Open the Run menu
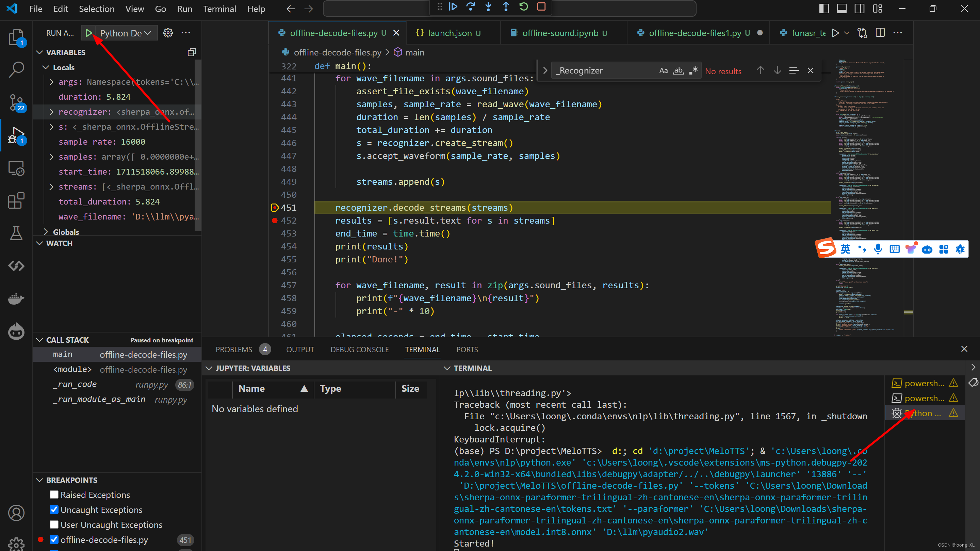This screenshot has width=980, height=551. point(184,9)
